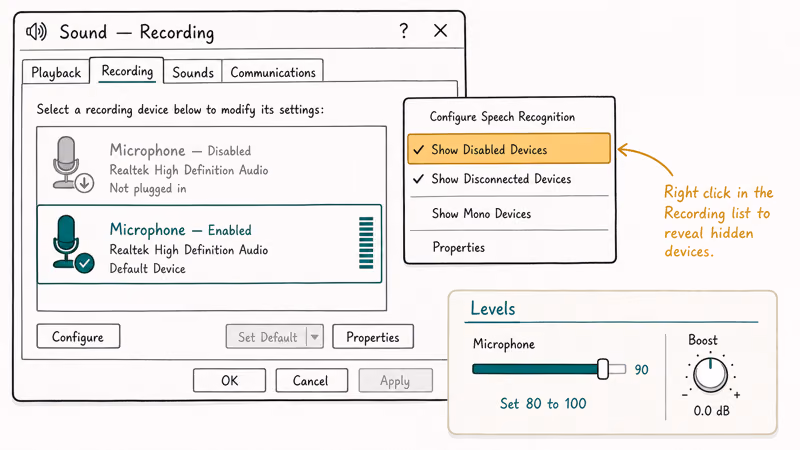Click the speaker icon in the title bar
The image size is (800, 450).
click(x=36, y=32)
